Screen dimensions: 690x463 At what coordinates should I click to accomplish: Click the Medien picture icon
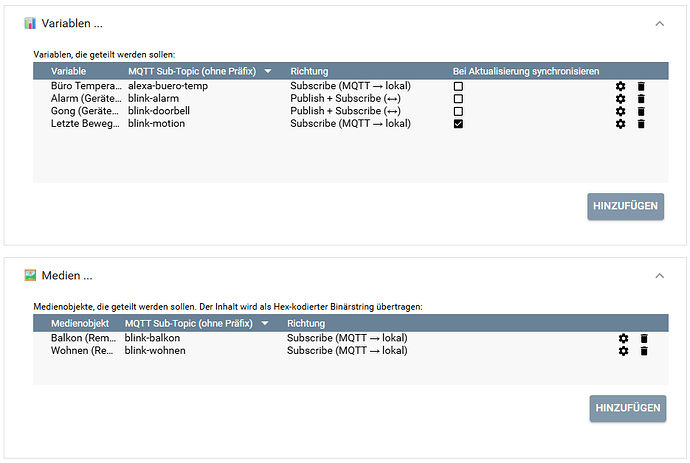pos(30,276)
